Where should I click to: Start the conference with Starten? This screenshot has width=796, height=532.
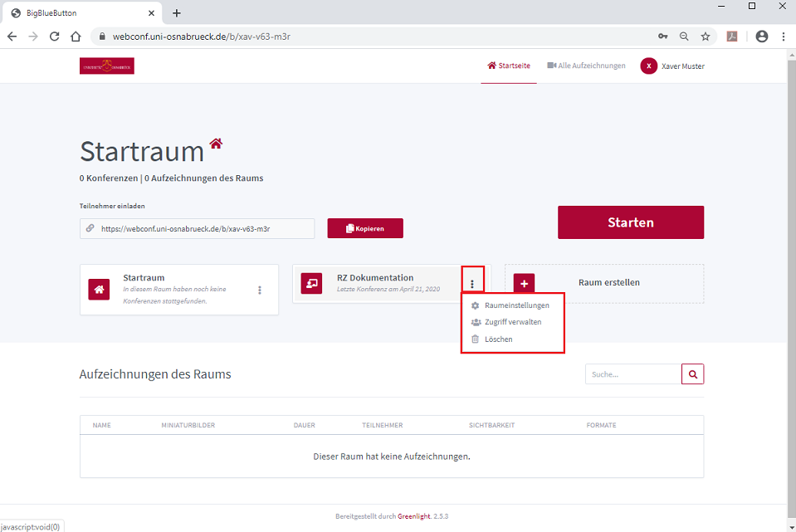coord(631,222)
